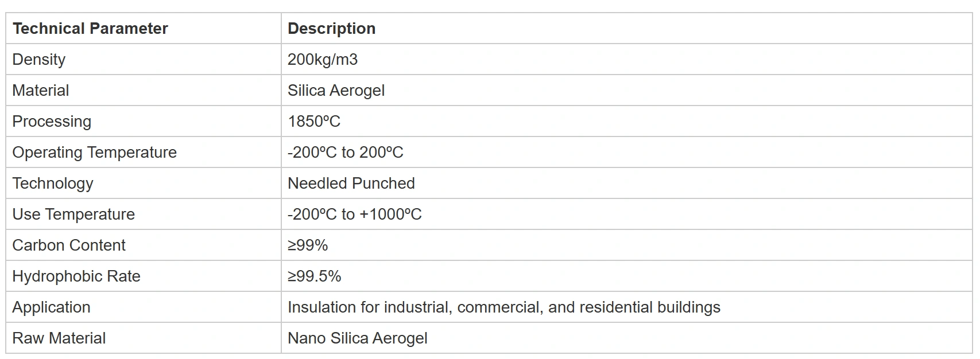Viewport: 980px width, 359px height.
Task: Click the Silica Aerogel material cell
Action: 336,91
